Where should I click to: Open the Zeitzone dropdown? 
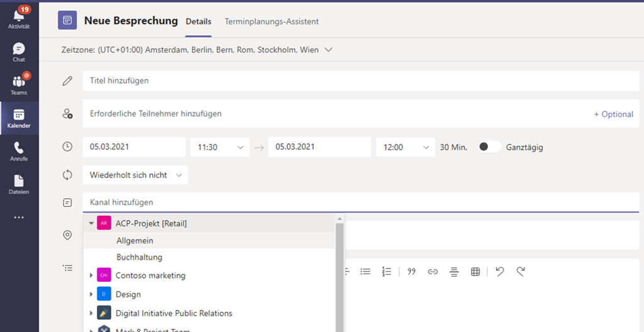click(328, 50)
